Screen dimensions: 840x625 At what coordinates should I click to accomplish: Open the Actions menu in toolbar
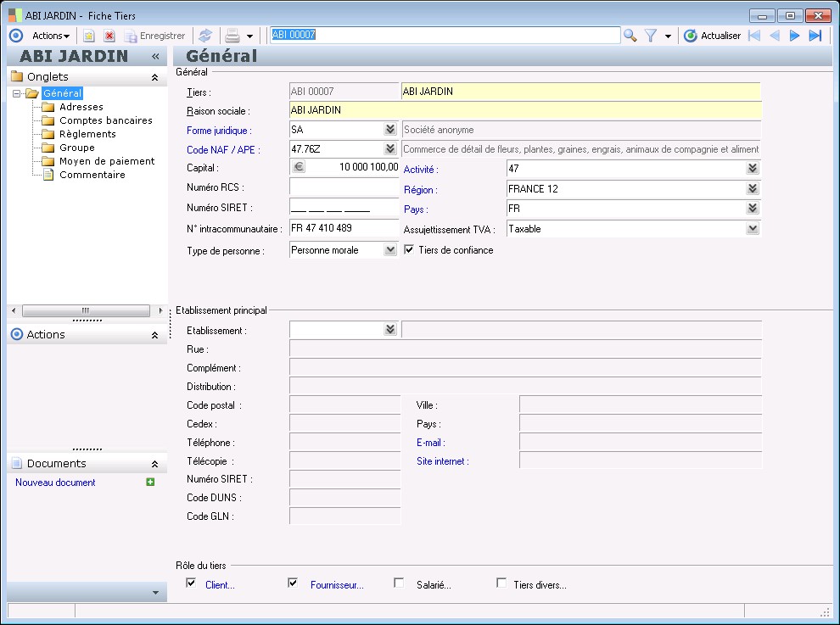(51, 36)
